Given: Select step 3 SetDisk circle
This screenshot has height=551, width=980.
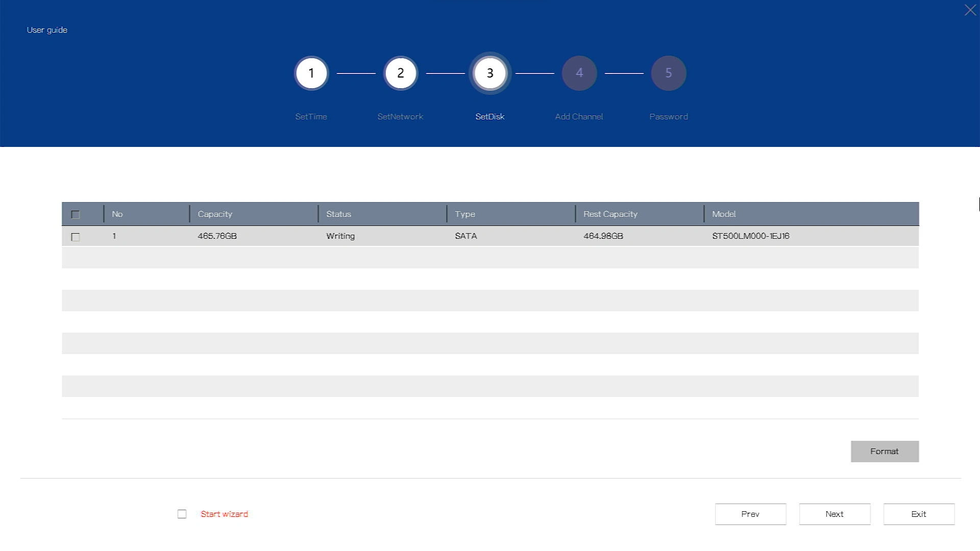Looking at the screenshot, I should click(x=489, y=73).
